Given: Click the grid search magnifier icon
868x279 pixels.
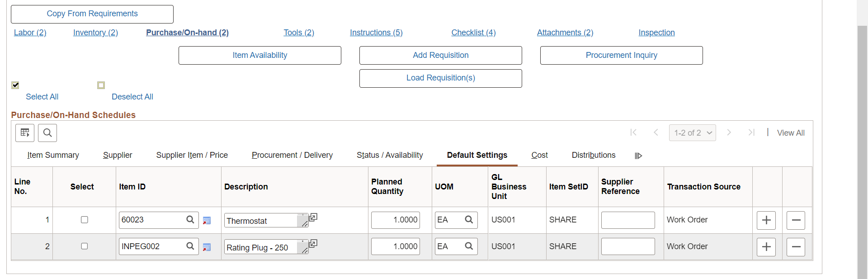Looking at the screenshot, I should click(x=47, y=133).
